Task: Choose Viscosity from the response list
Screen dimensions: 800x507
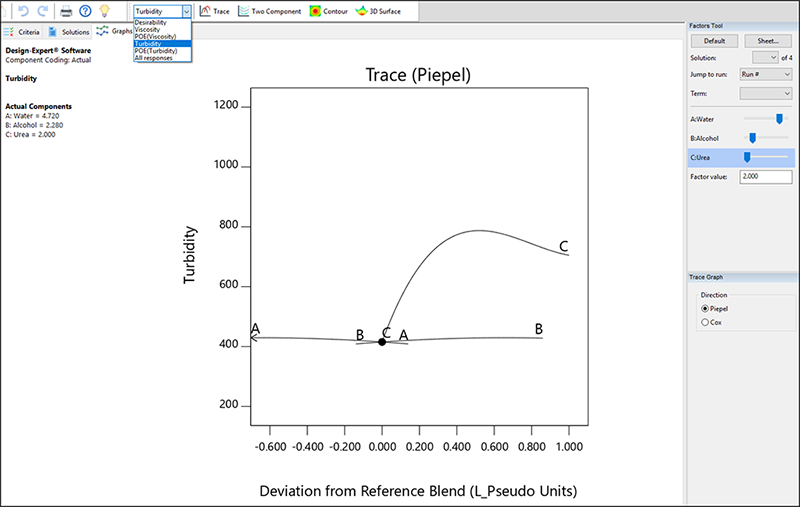Action: pos(147,29)
